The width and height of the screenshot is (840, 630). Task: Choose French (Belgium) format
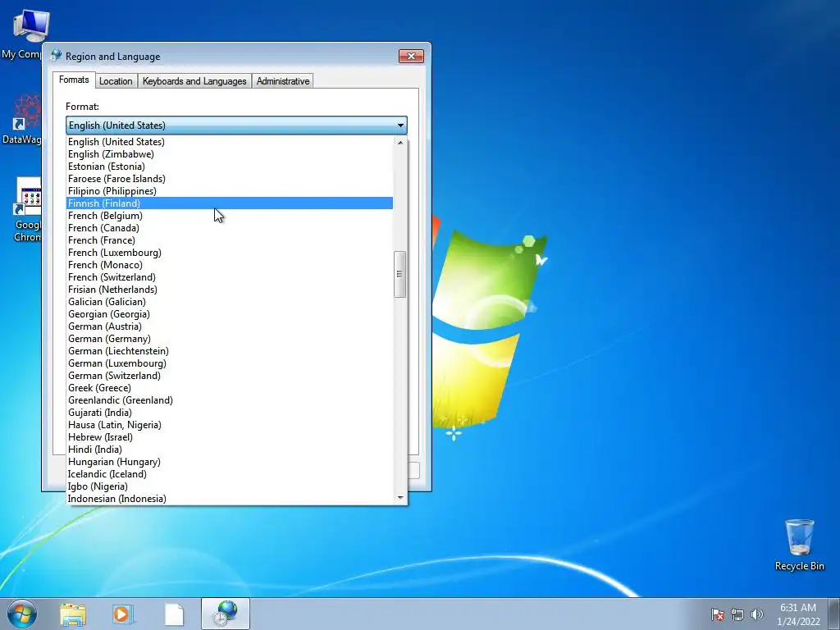[230, 216]
